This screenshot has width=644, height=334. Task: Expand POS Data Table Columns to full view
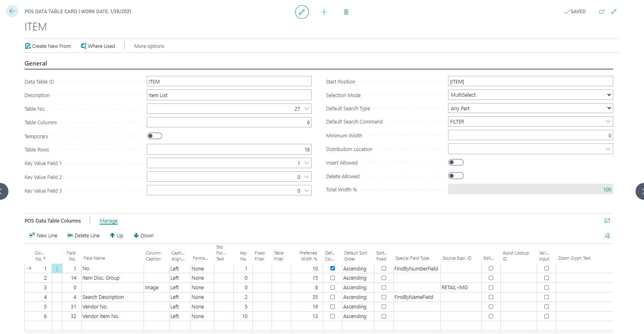[607, 221]
